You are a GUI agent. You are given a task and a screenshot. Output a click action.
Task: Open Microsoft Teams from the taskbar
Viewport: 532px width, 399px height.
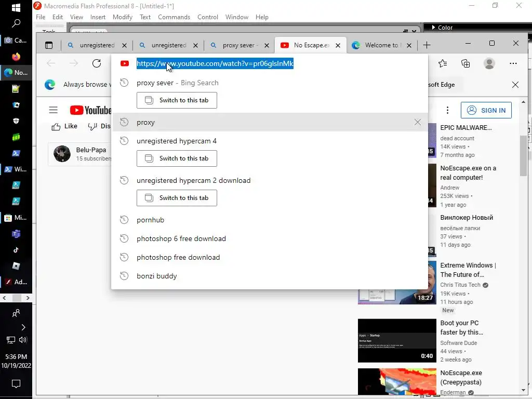click(x=16, y=234)
